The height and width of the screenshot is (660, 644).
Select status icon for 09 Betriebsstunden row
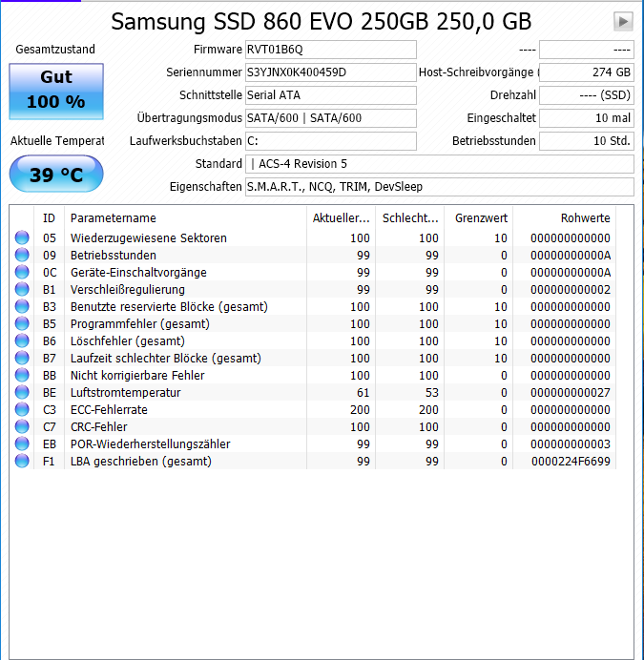pyautogui.click(x=22, y=255)
